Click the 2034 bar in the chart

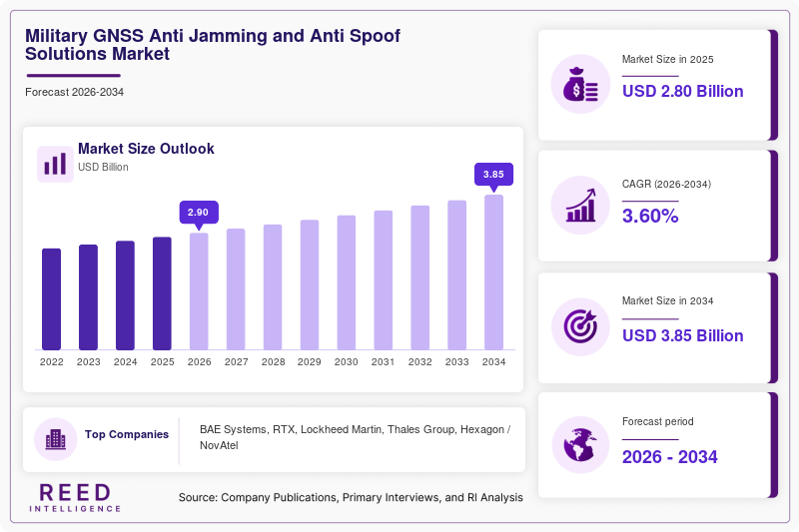tap(493, 272)
